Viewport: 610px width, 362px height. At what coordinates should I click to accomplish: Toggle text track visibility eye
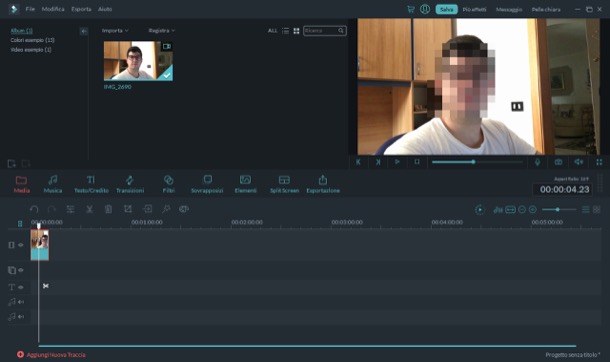coord(21,287)
